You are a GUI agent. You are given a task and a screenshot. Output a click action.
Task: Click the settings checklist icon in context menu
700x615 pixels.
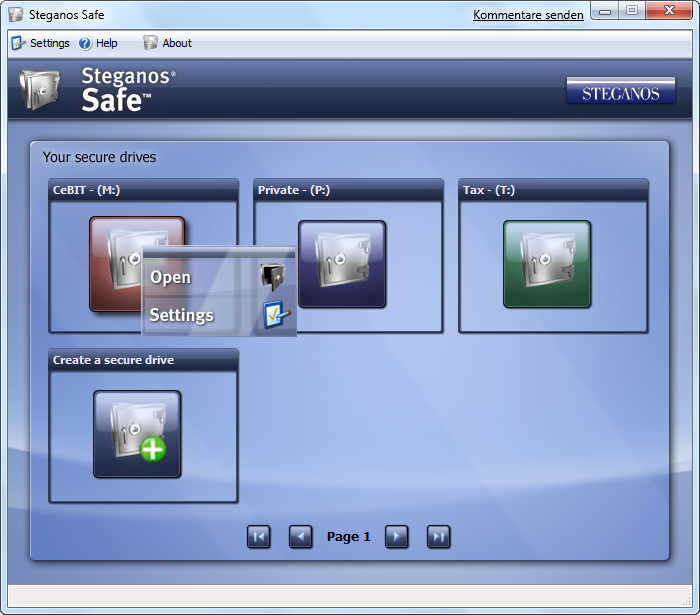tap(277, 315)
